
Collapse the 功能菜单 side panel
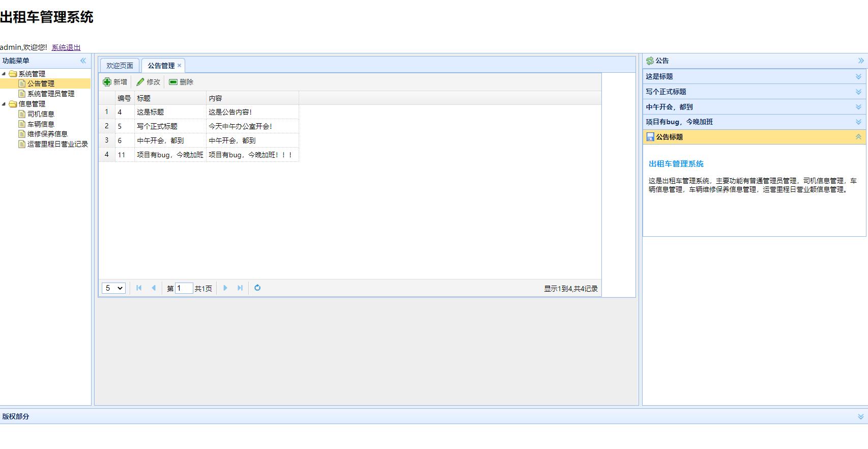83,61
